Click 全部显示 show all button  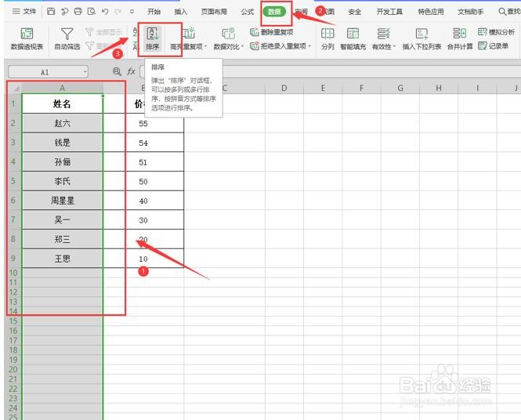104,32
